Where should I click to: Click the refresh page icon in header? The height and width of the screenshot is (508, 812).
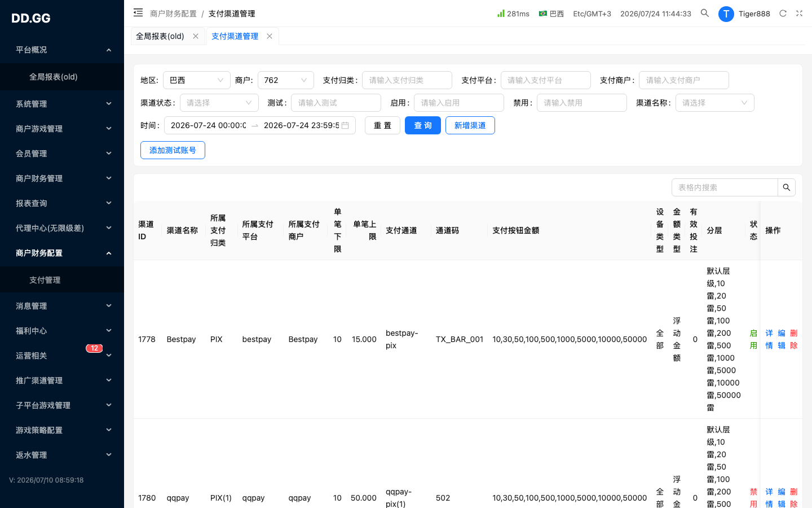point(783,13)
